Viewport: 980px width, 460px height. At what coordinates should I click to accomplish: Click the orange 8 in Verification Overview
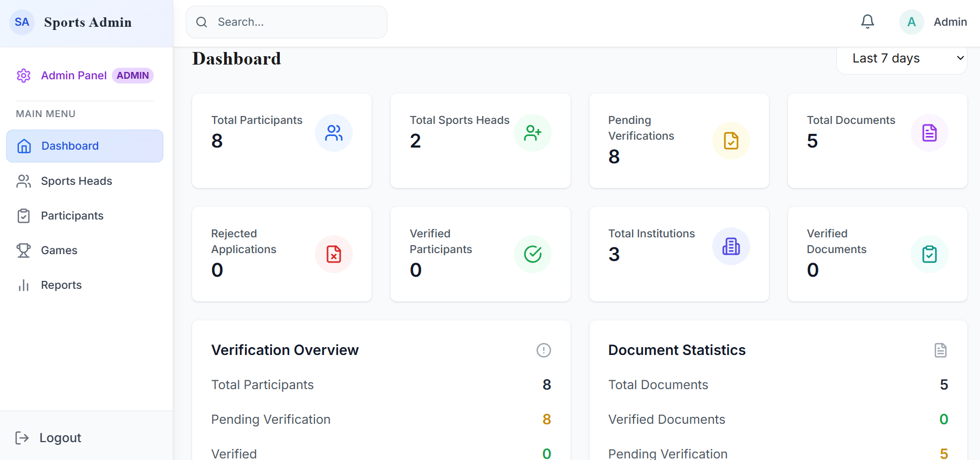click(547, 420)
